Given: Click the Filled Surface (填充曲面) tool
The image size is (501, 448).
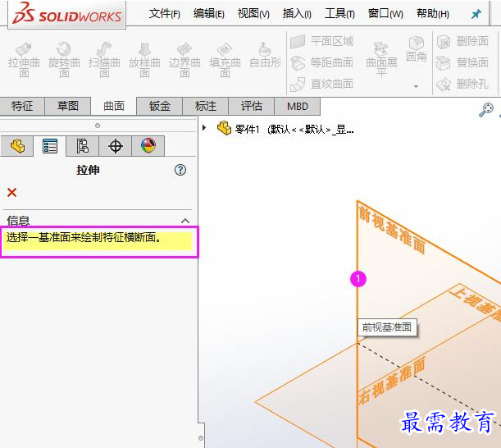Looking at the screenshot, I should pyautogui.click(x=225, y=60).
